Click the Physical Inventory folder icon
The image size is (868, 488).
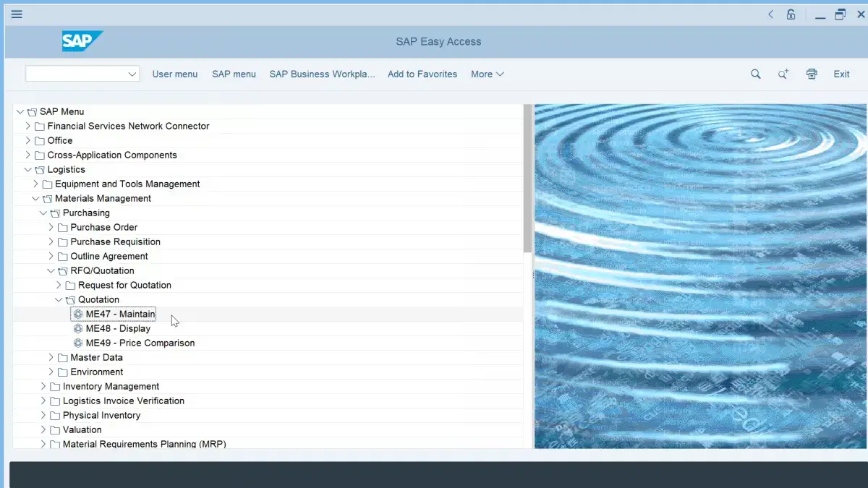(55, 415)
